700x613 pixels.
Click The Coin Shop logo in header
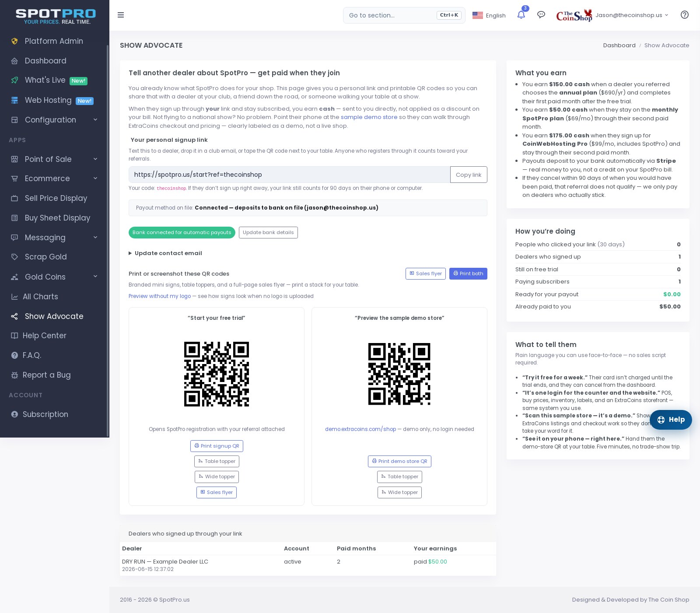pos(574,15)
